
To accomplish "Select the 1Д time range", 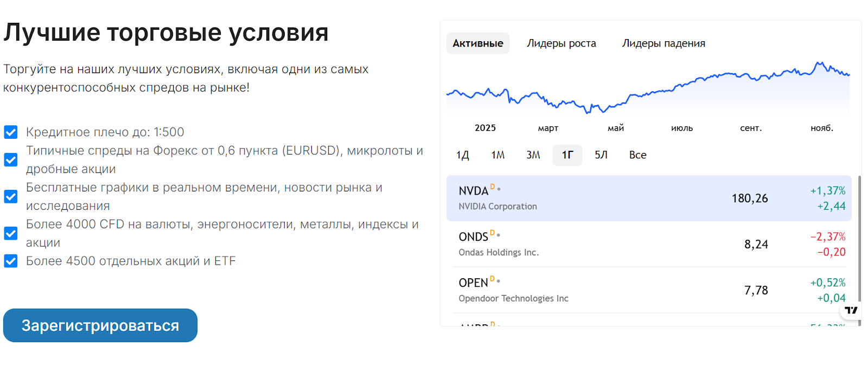I will 463,155.
